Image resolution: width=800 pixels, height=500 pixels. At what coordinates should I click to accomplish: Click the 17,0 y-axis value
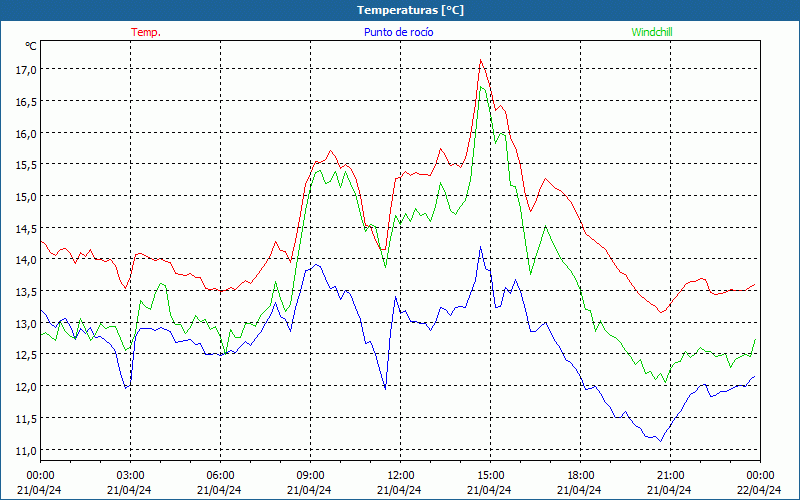pos(26,69)
